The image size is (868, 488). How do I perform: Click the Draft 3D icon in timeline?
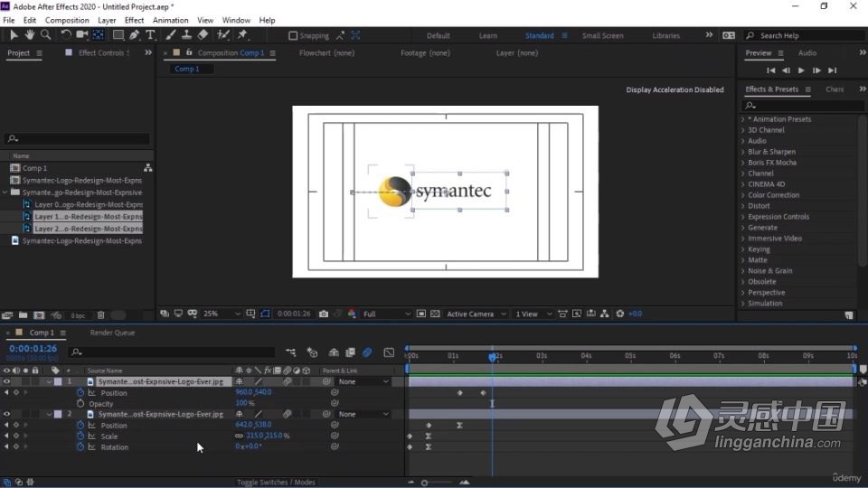[312, 352]
